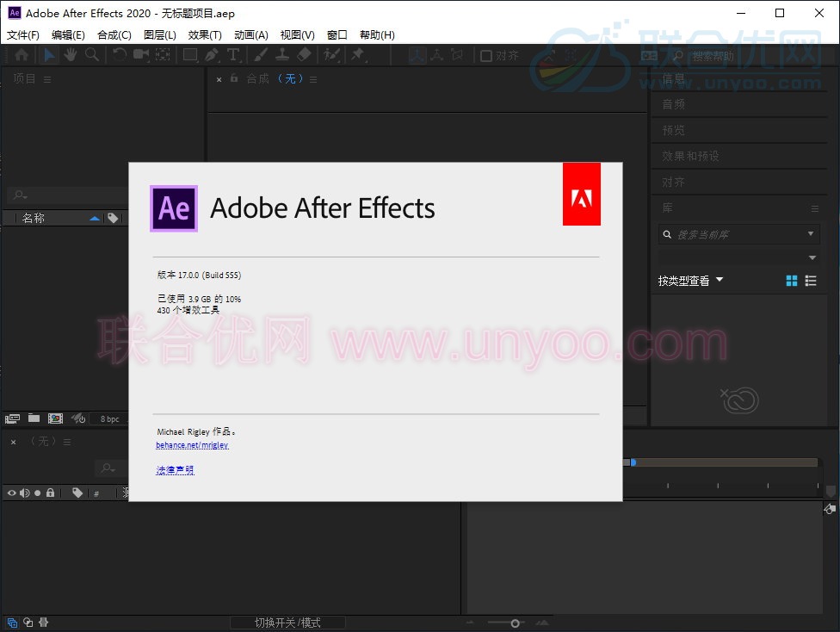The image size is (840, 632).
Task: Toggle the video eye column in timeline
Action: click(x=11, y=493)
